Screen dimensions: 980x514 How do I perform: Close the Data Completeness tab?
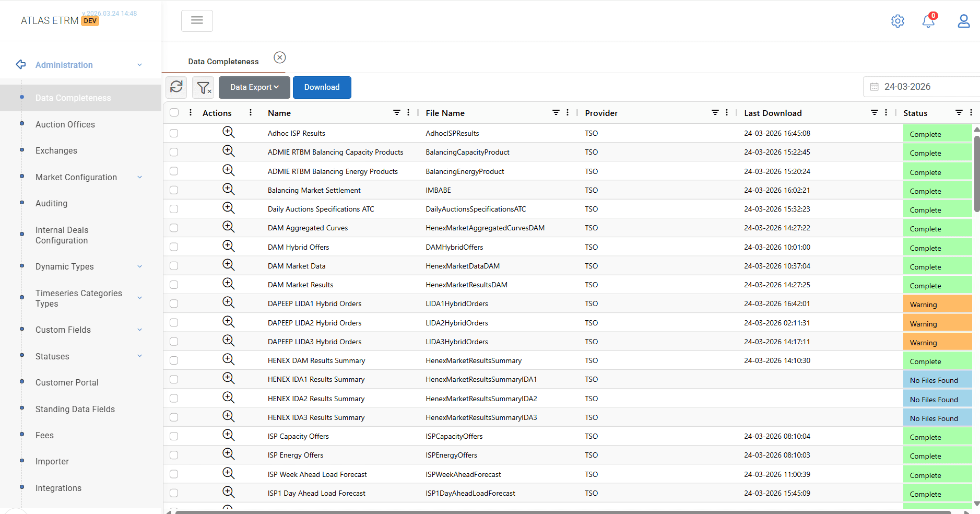[x=280, y=57]
